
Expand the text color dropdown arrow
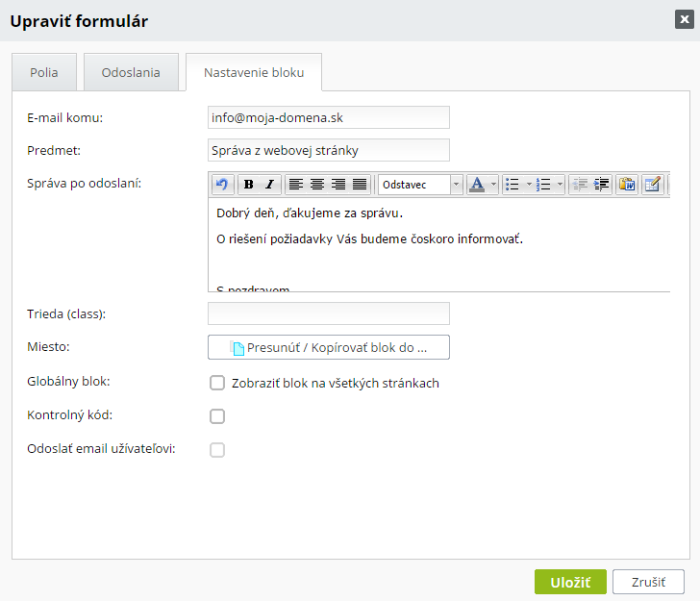click(494, 185)
